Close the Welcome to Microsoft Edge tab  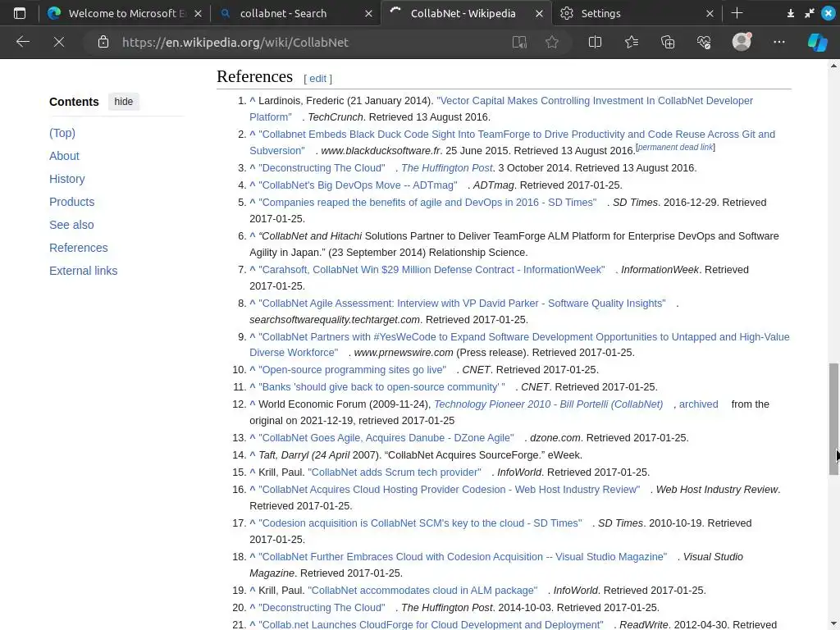tap(198, 13)
